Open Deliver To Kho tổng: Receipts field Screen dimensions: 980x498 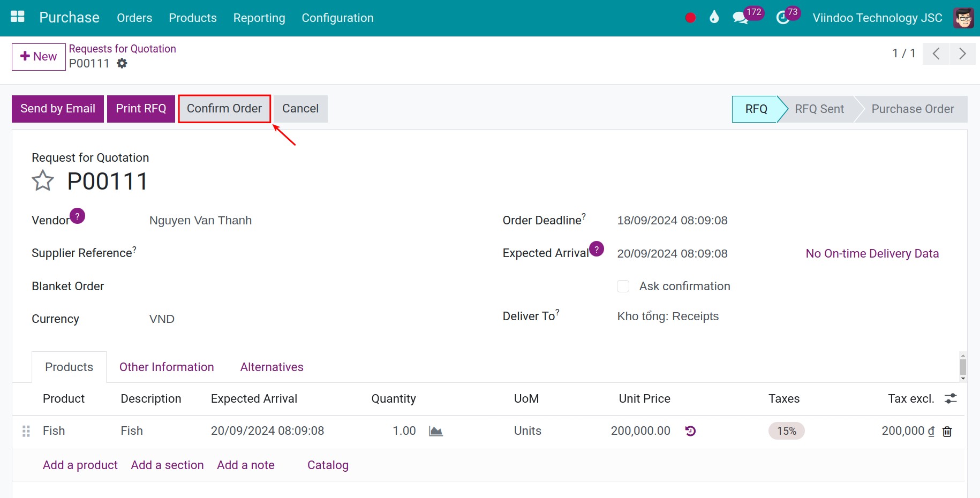point(668,316)
